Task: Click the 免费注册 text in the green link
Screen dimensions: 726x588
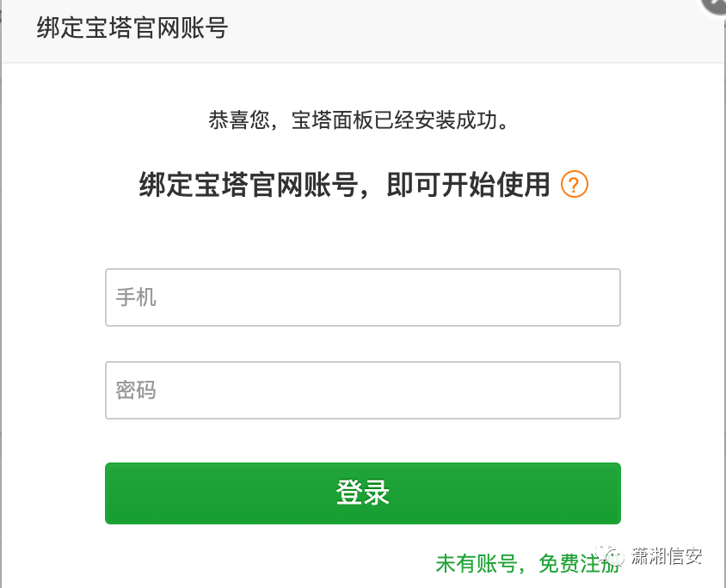Action: click(579, 563)
